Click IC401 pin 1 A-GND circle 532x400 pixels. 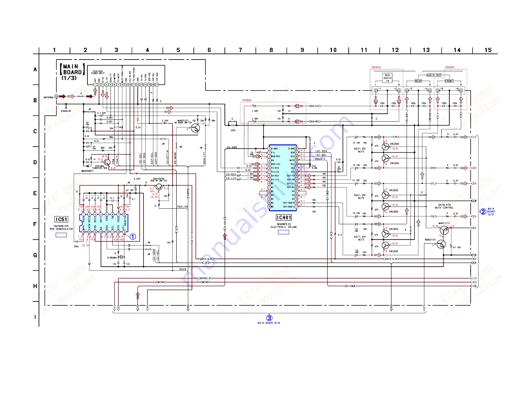[269, 149]
